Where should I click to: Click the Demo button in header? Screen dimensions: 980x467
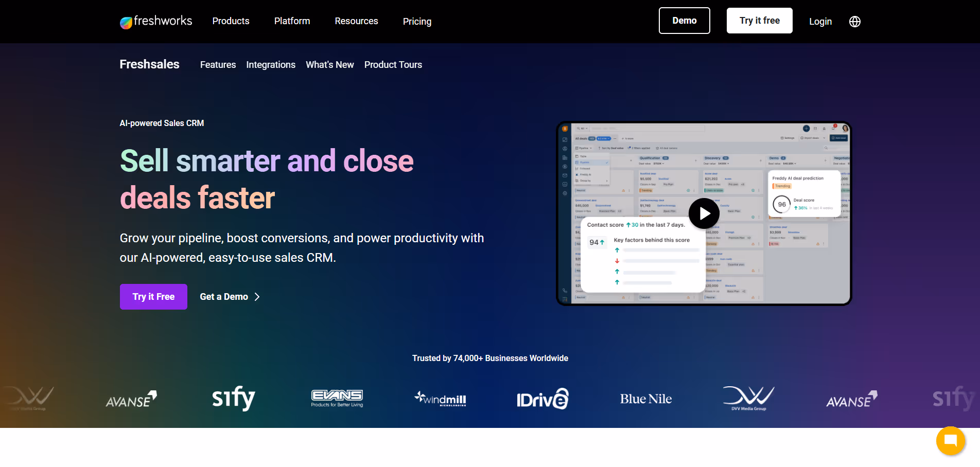click(x=684, y=21)
